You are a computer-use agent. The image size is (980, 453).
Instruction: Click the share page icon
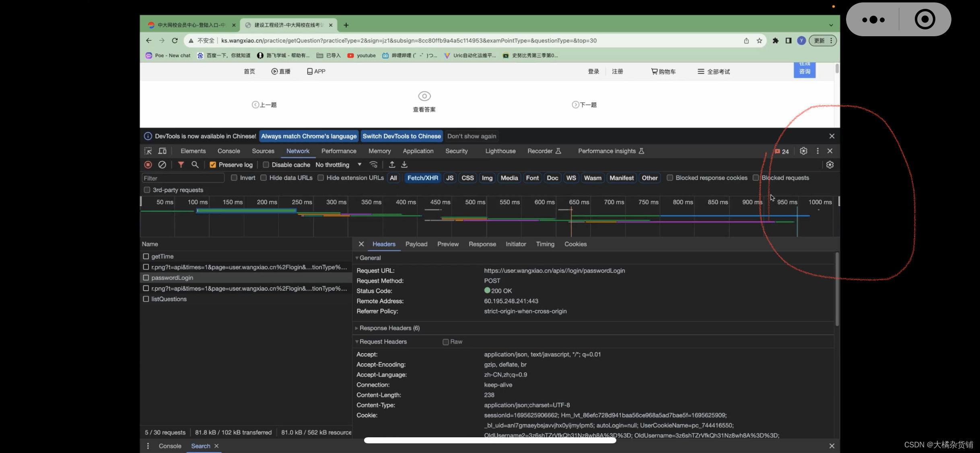(746, 41)
